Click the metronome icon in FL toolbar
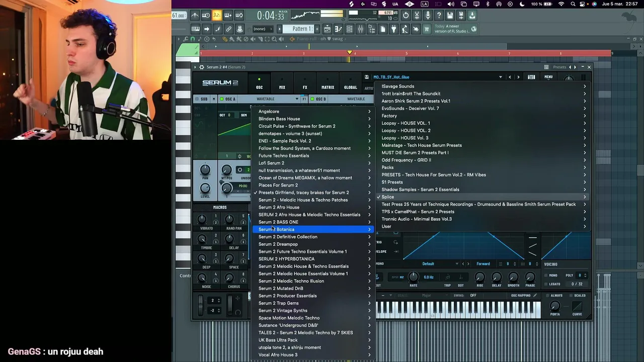Screen dimensions: 644x362 tap(195, 15)
